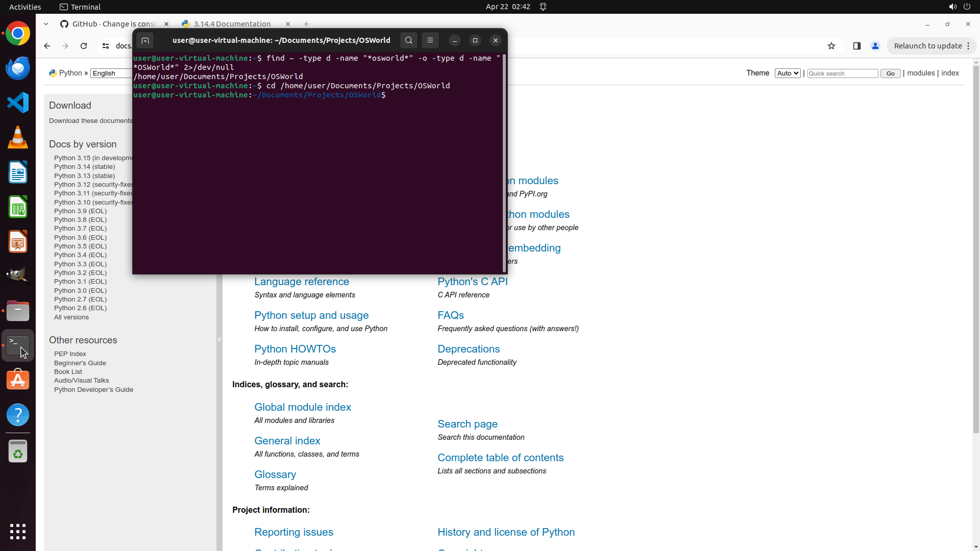980x551 pixels.
Task: Open Visual Studio Code from dock
Action: 18,103
